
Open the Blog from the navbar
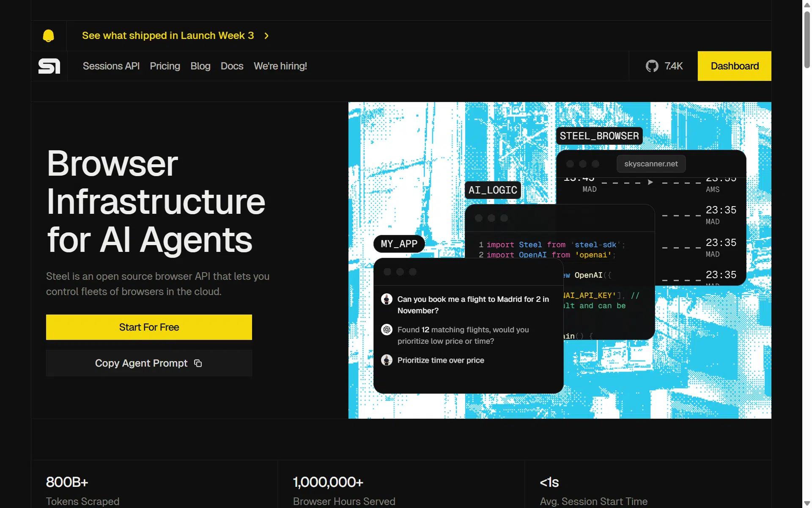[x=200, y=66]
